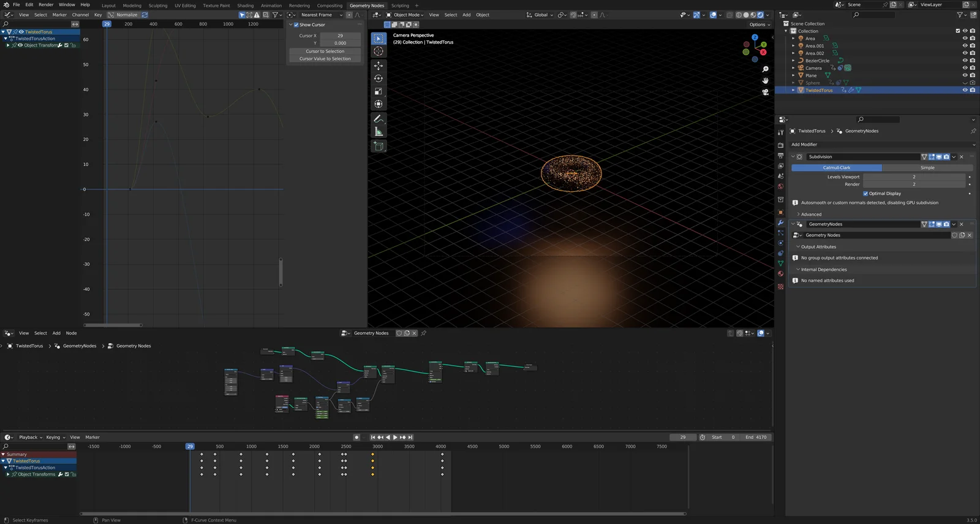The image size is (980, 524).
Task: Select the Scale tool in viewport toolbar
Action: pos(379,91)
